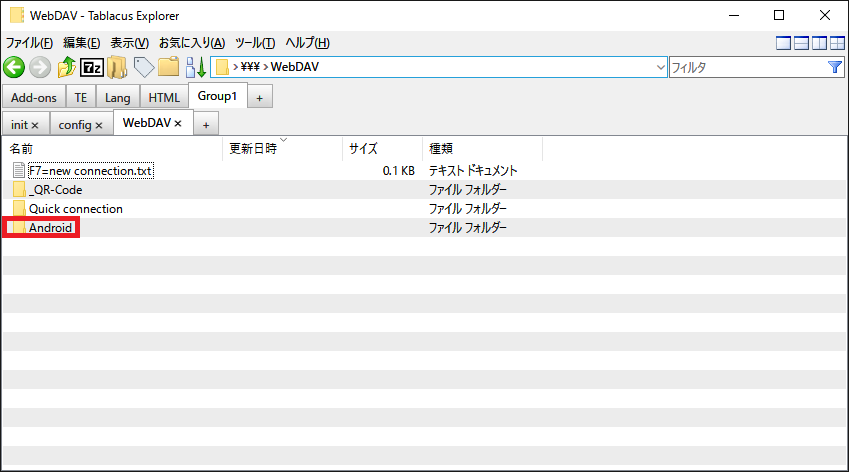849x472 pixels.
Task: Click the green Back arrow icon
Action: point(14,68)
